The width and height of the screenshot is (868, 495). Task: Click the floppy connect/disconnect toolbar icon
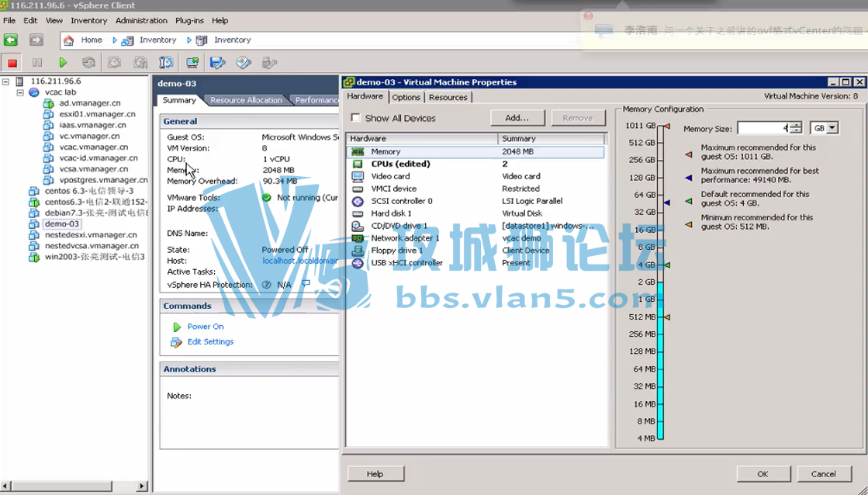click(x=217, y=63)
